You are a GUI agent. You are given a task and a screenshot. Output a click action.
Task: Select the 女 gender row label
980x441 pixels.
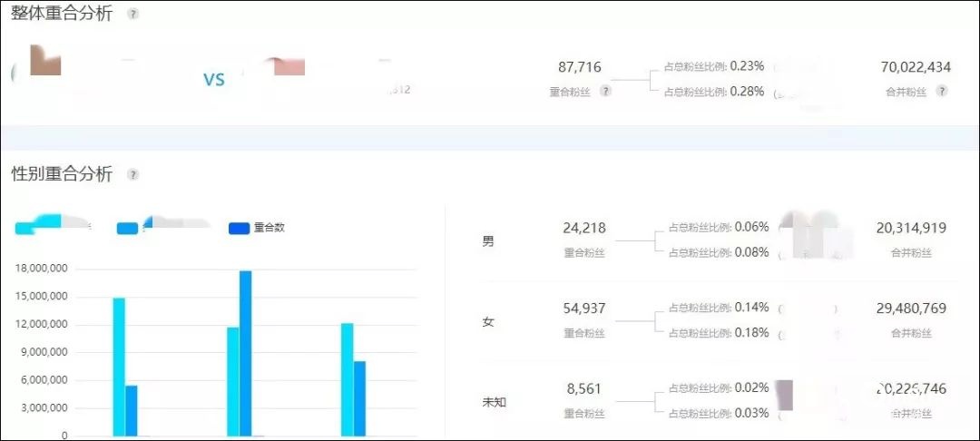pos(488,322)
